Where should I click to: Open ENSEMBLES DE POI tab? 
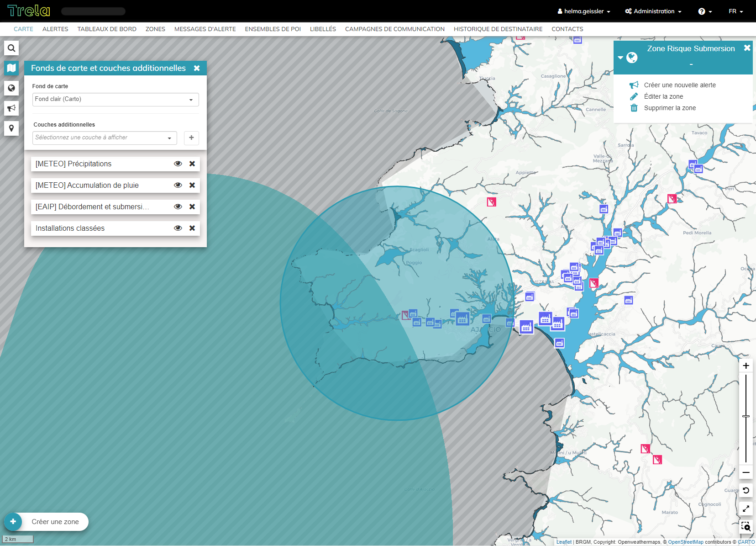point(273,29)
